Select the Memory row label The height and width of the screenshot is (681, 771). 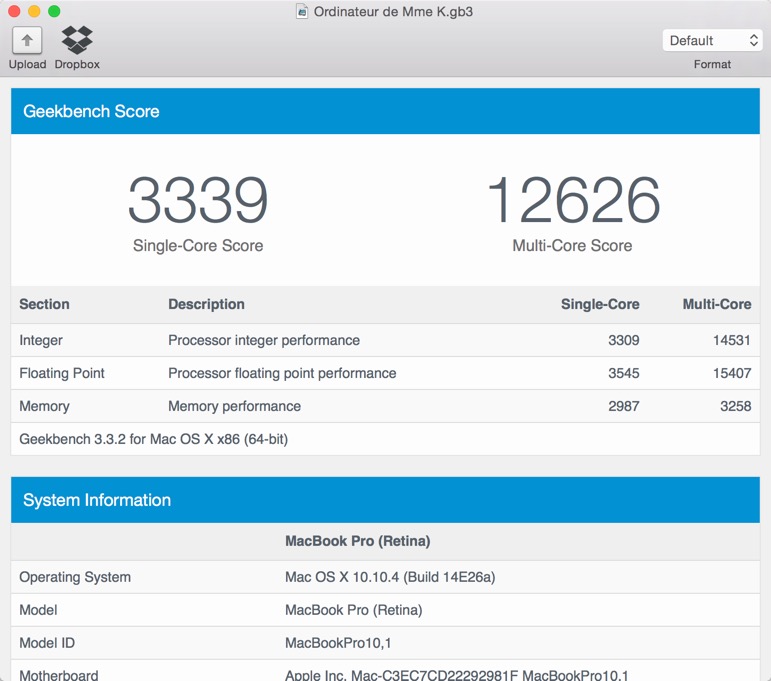pos(44,406)
